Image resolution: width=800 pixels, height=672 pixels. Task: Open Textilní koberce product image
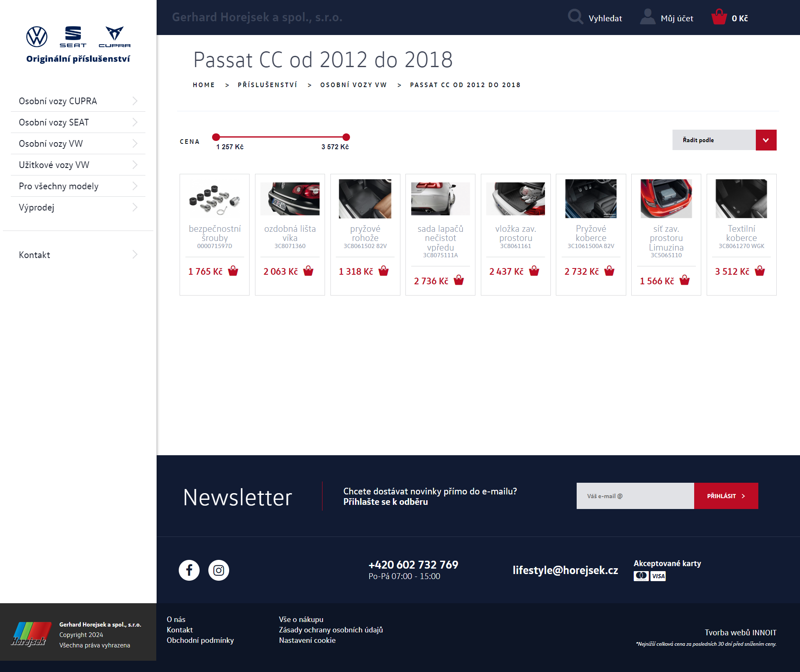[x=741, y=199]
